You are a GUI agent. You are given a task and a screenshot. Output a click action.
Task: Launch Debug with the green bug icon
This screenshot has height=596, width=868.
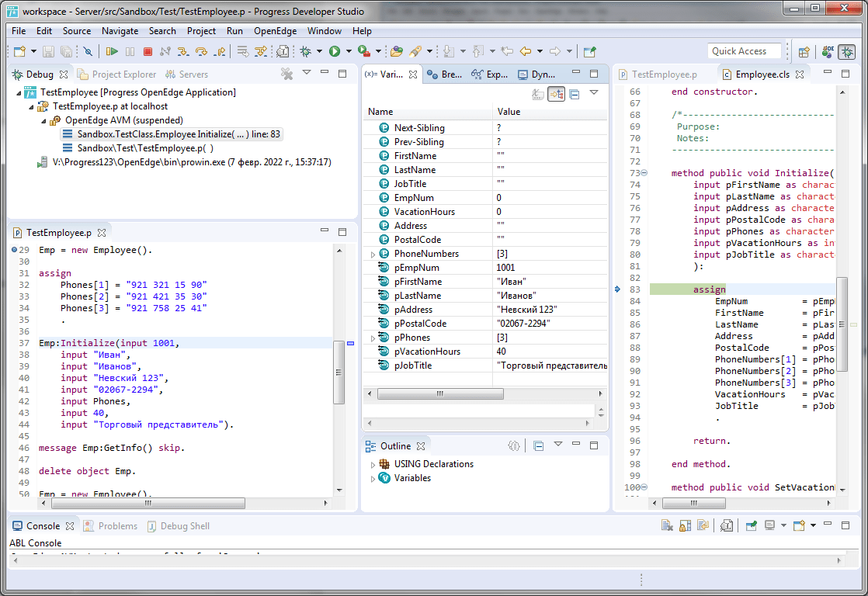(306, 51)
